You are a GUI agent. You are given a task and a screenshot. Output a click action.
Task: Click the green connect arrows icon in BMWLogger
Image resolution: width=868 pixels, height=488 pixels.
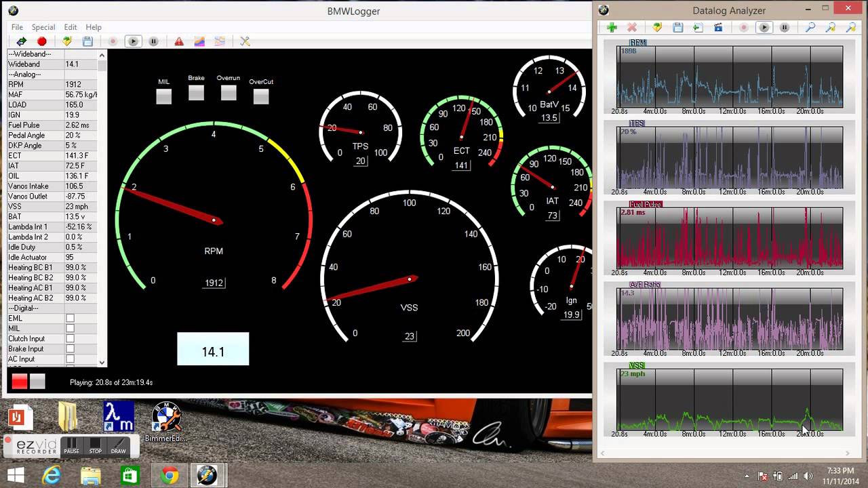(21, 41)
